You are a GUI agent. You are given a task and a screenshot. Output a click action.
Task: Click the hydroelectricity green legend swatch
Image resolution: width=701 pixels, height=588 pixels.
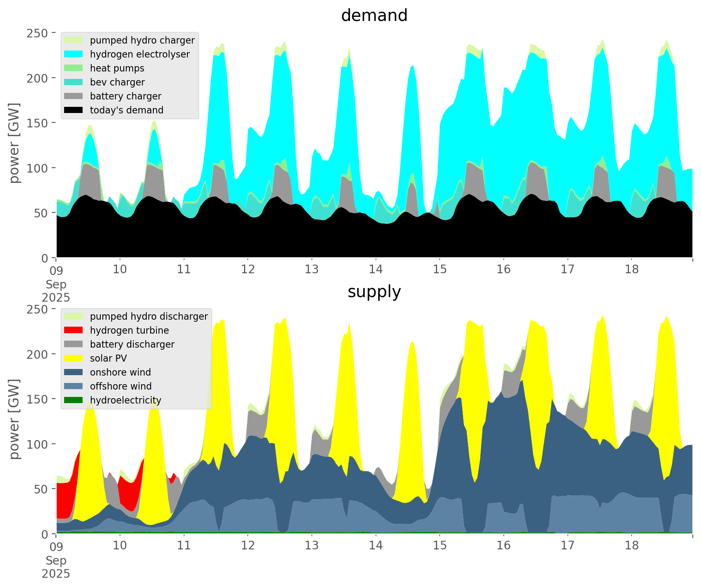point(74,400)
